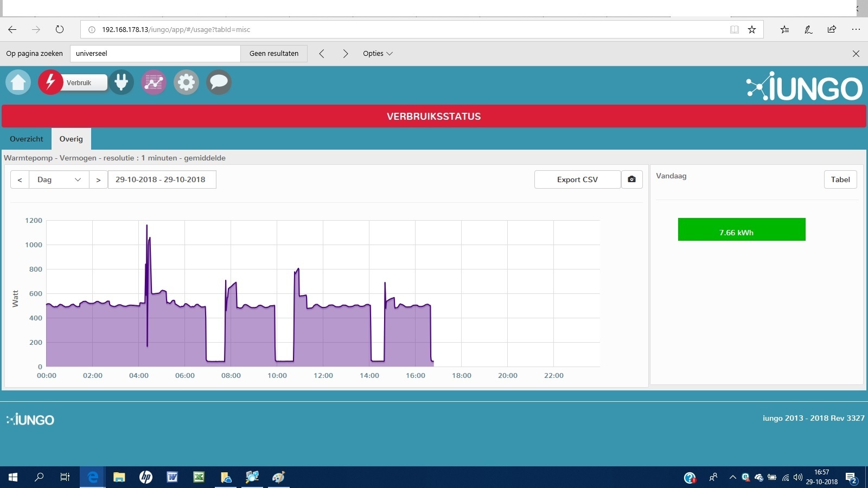Expand the Opties find options dropdown
This screenshot has width=868, height=488.
[378, 54]
